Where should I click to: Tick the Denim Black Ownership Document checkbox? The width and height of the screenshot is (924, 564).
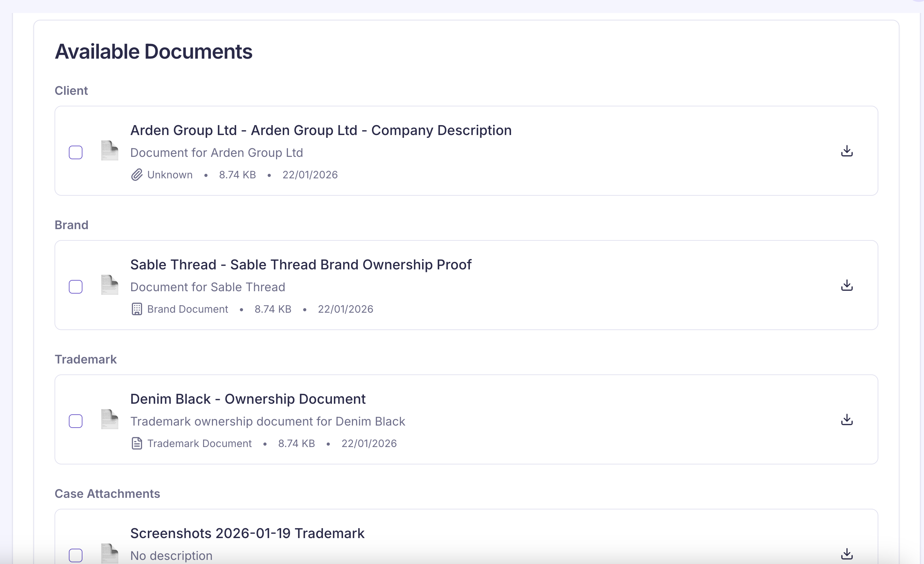tap(76, 421)
